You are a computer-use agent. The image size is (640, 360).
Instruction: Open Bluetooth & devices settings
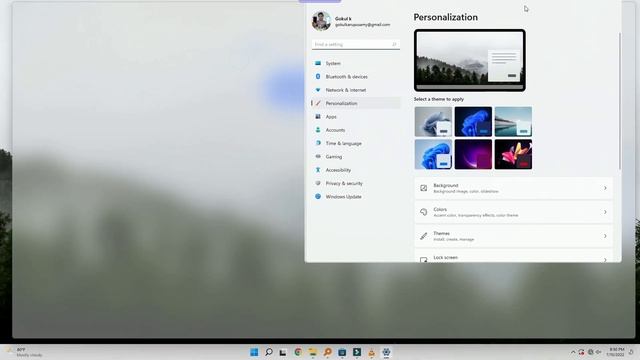tap(356, 77)
